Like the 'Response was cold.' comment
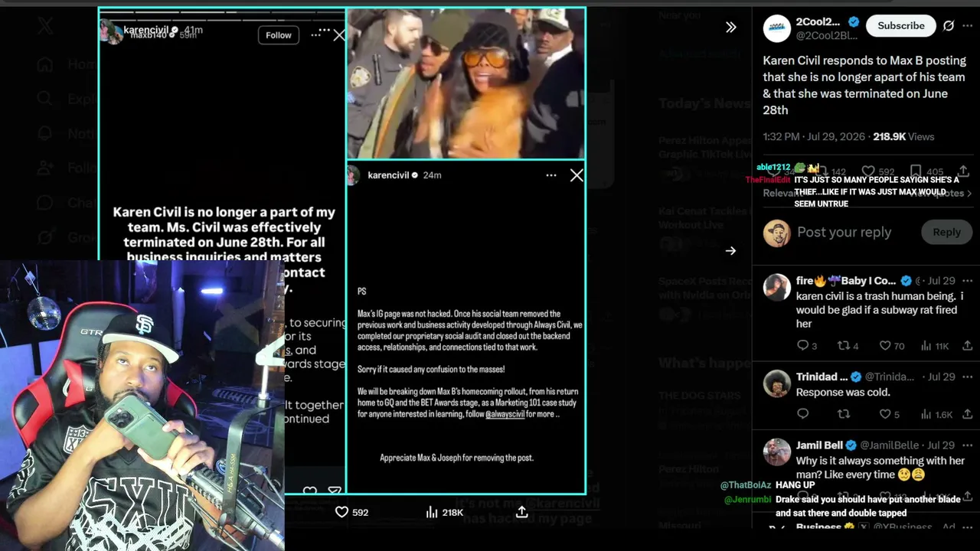980x551 pixels. [x=885, y=414]
